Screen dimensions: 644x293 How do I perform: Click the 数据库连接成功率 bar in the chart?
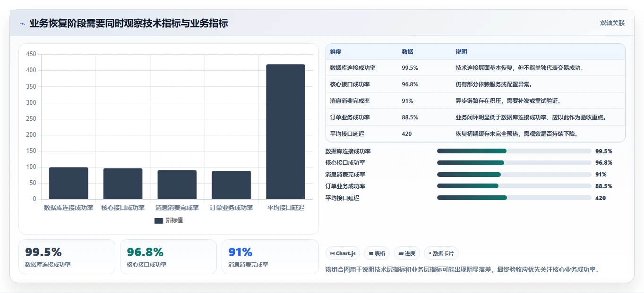click(x=69, y=183)
